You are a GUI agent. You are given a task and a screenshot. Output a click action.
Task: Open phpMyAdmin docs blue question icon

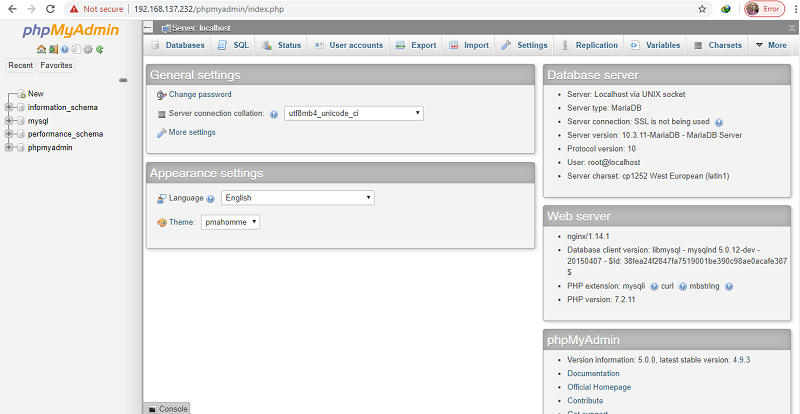tap(64, 48)
